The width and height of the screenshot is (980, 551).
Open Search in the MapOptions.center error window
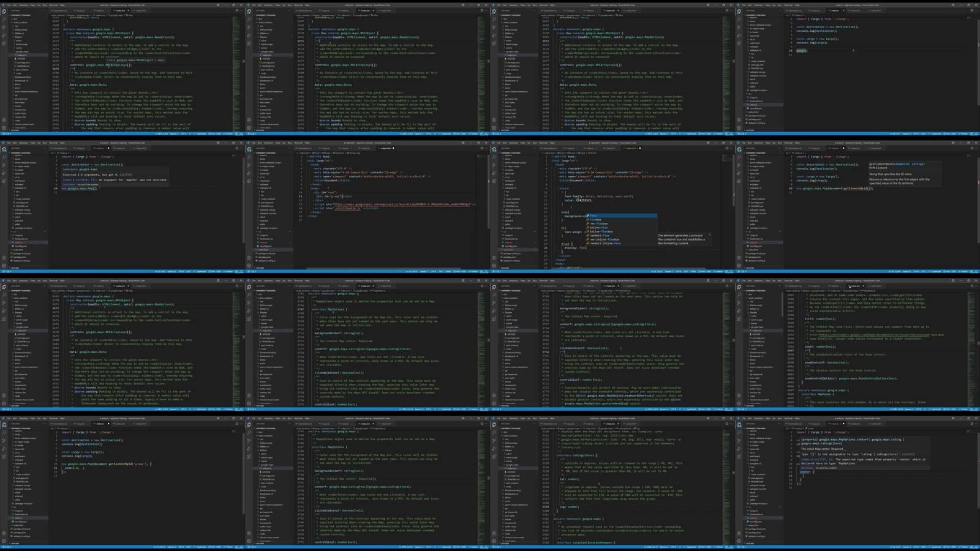pos(739,433)
